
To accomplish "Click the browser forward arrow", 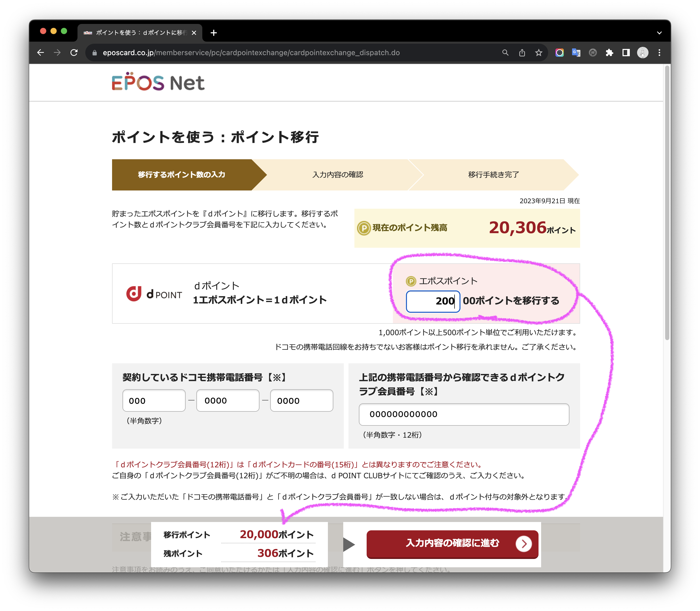I will (57, 53).
